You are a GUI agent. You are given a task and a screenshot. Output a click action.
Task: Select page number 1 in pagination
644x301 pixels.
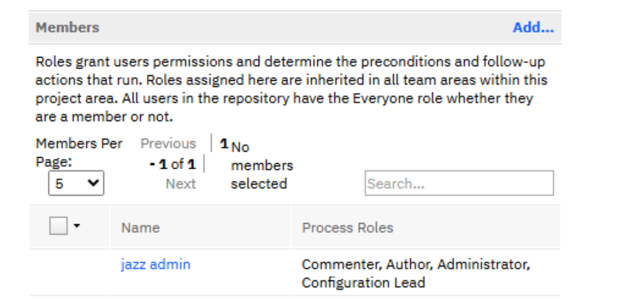click(x=224, y=144)
